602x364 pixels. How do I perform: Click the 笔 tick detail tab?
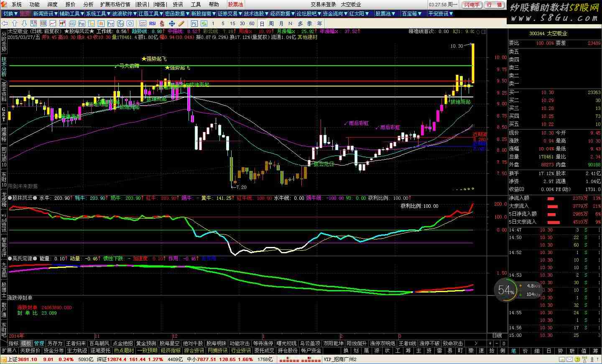pyautogui.click(x=513, y=350)
